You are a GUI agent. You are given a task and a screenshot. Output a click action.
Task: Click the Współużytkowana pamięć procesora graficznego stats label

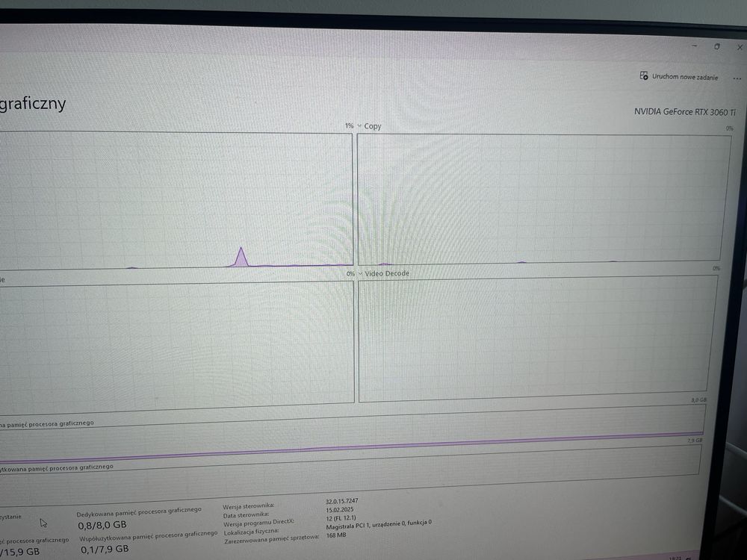pyautogui.click(x=148, y=535)
